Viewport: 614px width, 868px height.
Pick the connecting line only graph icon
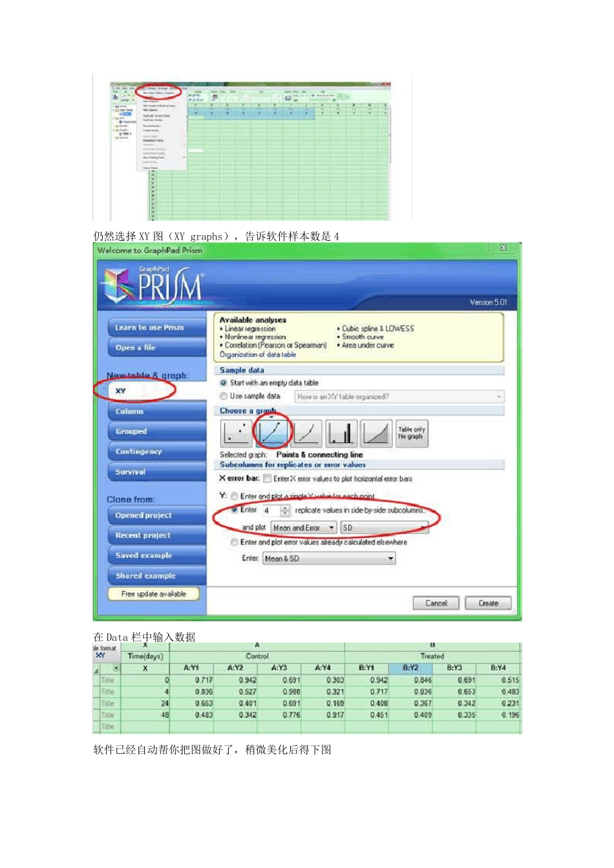coord(307,433)
